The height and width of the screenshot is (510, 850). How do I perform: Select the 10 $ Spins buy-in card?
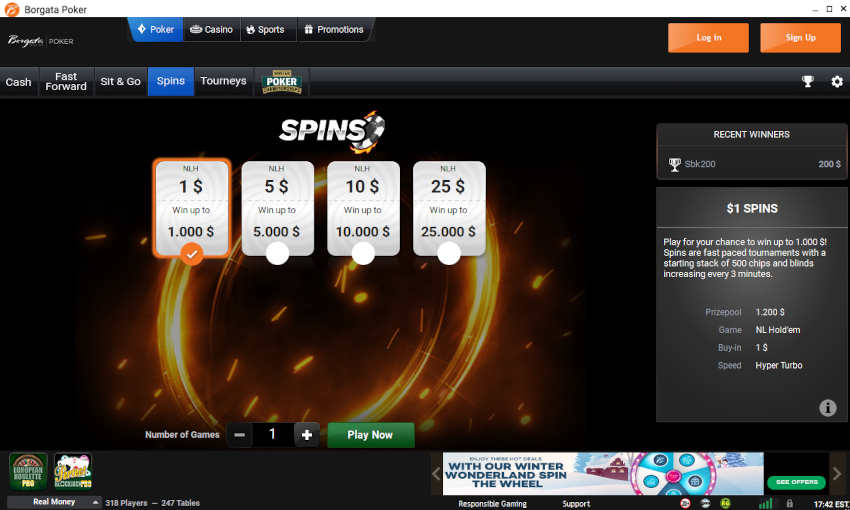(363, 208)
